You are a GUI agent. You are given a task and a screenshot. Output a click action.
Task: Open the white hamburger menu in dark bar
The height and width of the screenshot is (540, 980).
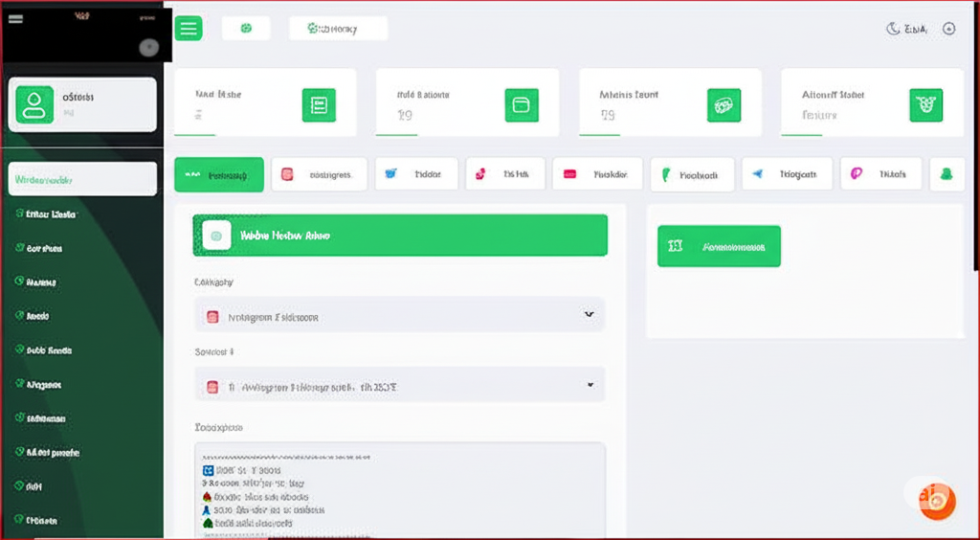15,19
